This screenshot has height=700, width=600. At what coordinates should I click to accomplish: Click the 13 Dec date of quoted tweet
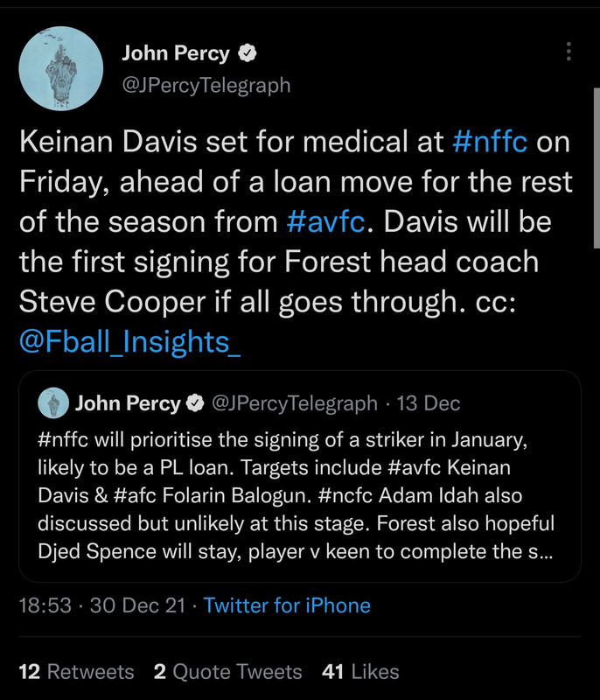click(x=429, y=403)
